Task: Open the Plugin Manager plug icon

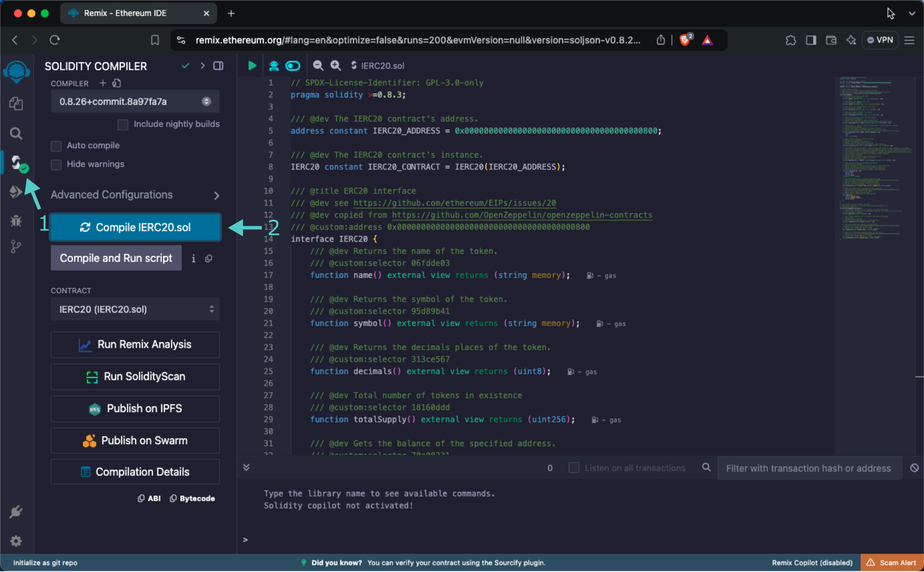Action: click(x=16, y=512)
